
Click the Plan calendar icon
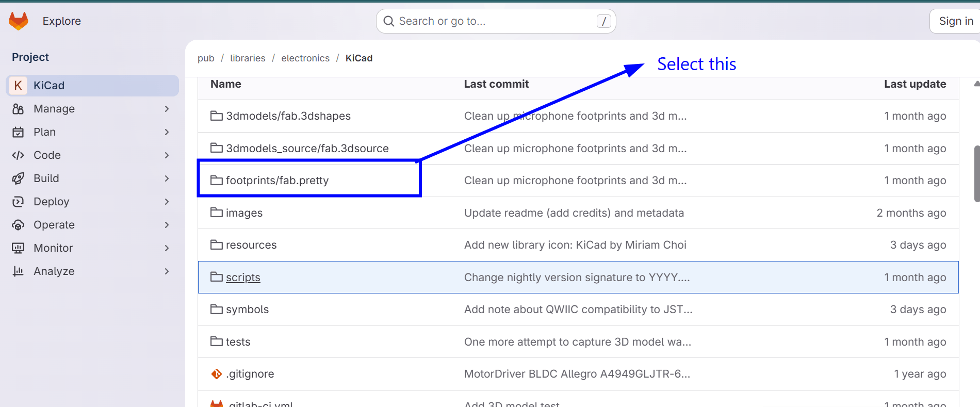(18, 132)
